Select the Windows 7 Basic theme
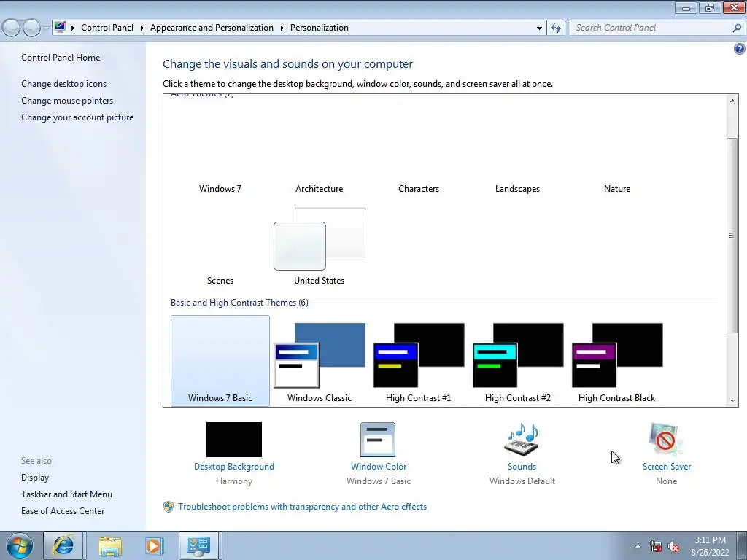747x560 pixels. 220,361
